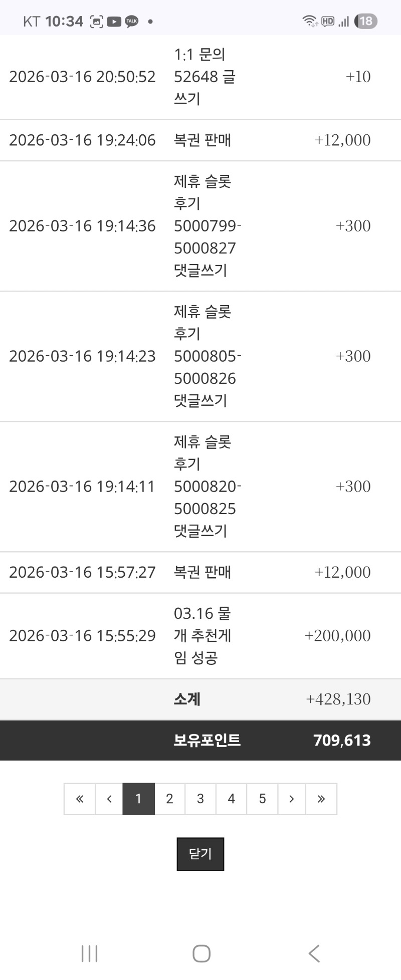Viewport: 401px width, 980px height.
Task: Go to page 4 of history
Action: pyautogui.click(x=231, y=799)
